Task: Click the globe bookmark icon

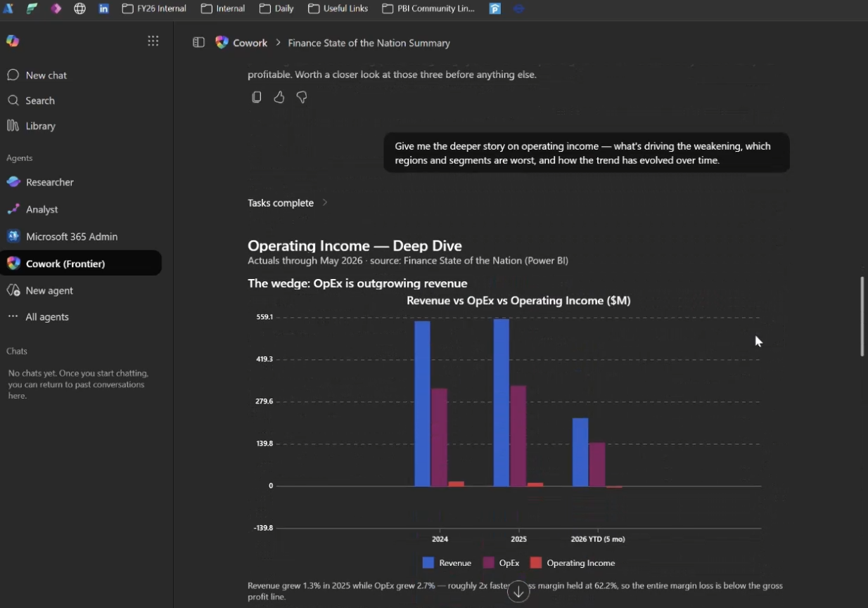Action: click(x=79, y=8)
